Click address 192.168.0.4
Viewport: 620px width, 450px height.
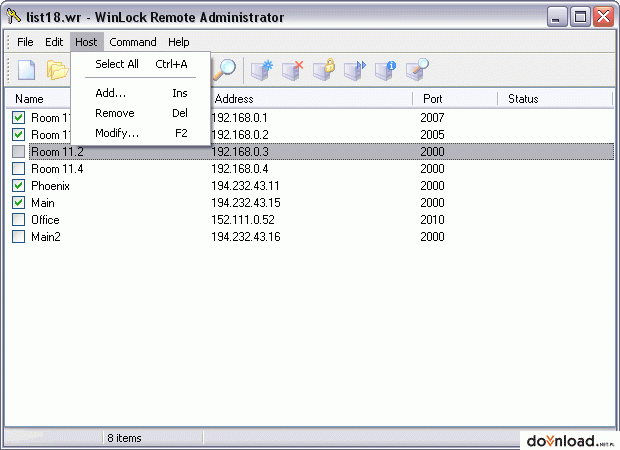240,169
